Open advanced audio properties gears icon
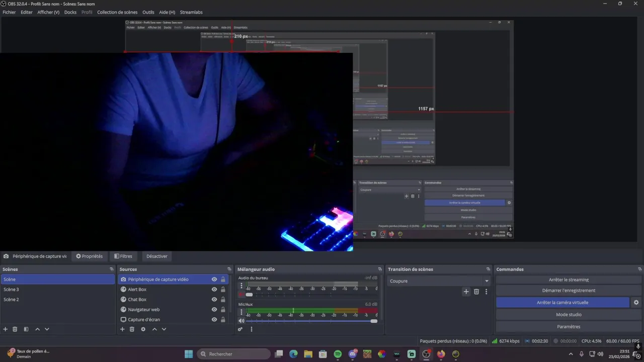 (x=240, y=329)
